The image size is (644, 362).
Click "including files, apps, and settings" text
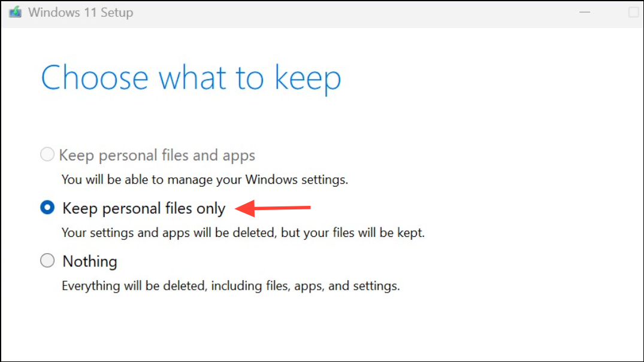click(305, 285)
